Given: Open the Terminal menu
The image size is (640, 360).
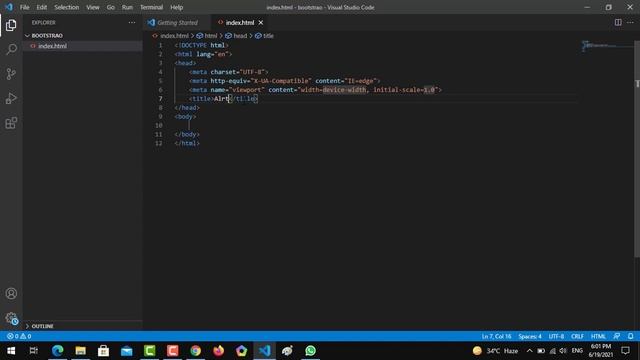Looking at the screenshot, I should point(151,7).
